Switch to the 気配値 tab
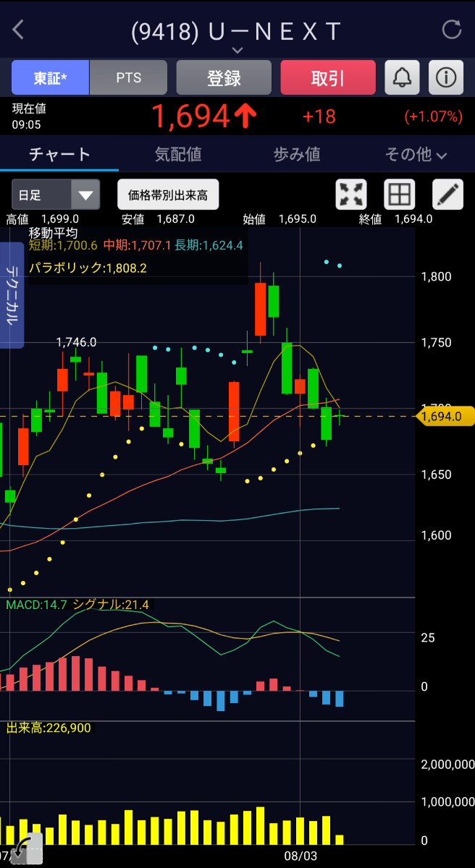The height and width of the screenshot is (868, 475). pos(178,154)
